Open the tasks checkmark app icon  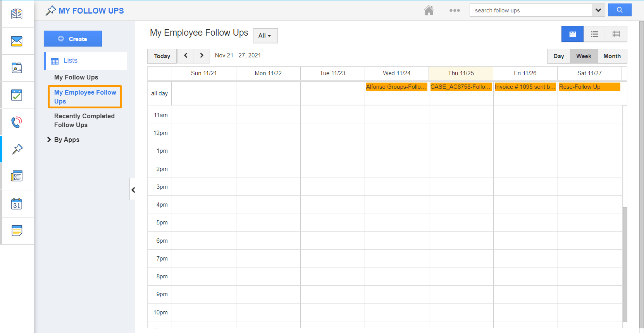[17, 95]
